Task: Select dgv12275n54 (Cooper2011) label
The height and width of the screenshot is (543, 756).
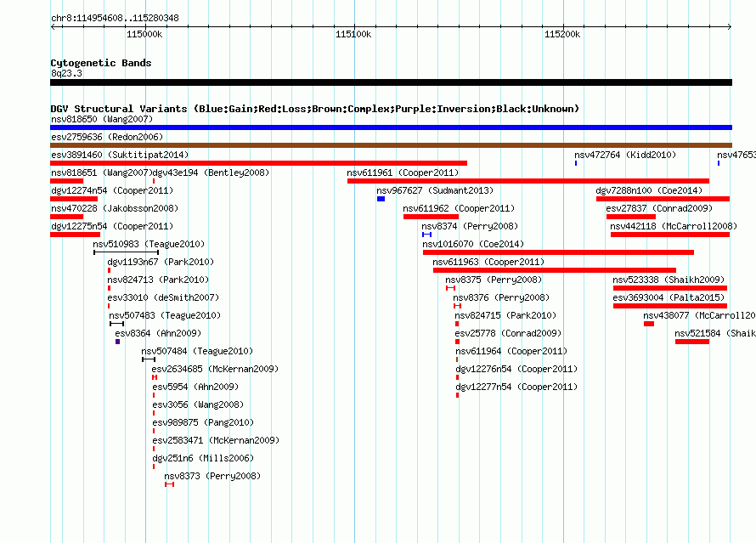Action: [x=112, y=226]
